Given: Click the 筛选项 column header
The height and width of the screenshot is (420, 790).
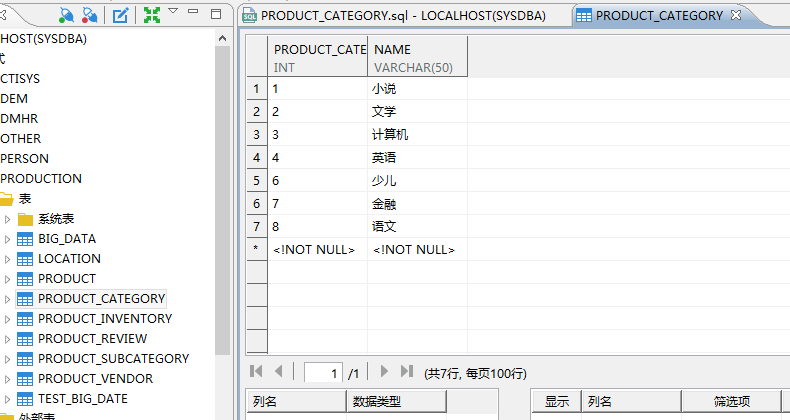Looking at the screenshot, I should point(732,401).
